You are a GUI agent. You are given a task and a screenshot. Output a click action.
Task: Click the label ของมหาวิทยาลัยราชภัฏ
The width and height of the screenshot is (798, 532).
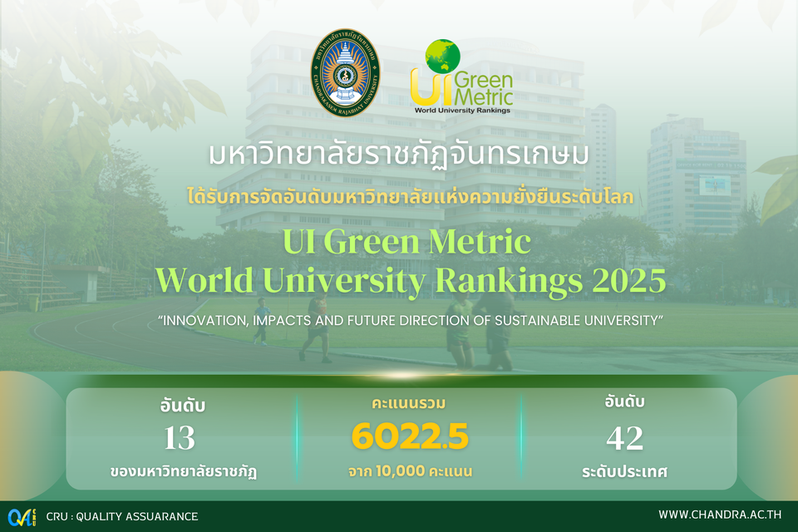click(x=183, y=472)
